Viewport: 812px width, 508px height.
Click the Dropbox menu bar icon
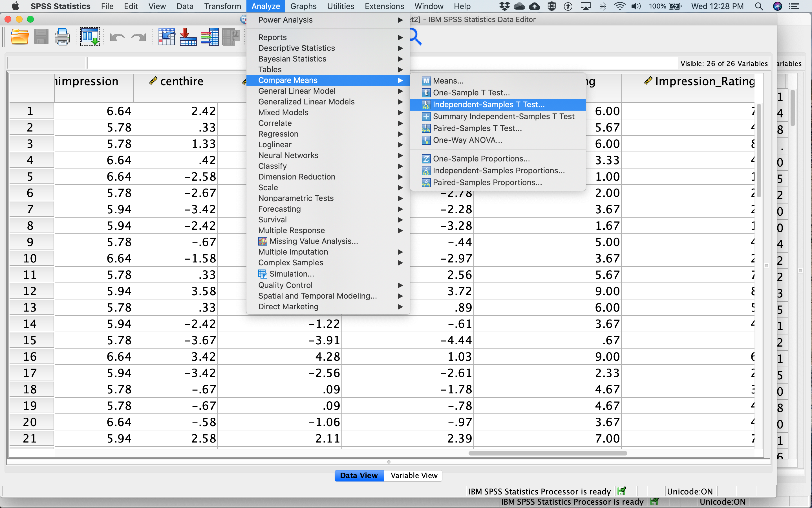[x=504, y=6]
